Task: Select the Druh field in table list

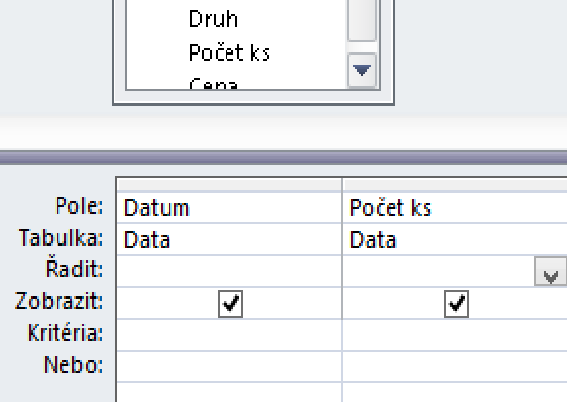Action: [213, 19]
